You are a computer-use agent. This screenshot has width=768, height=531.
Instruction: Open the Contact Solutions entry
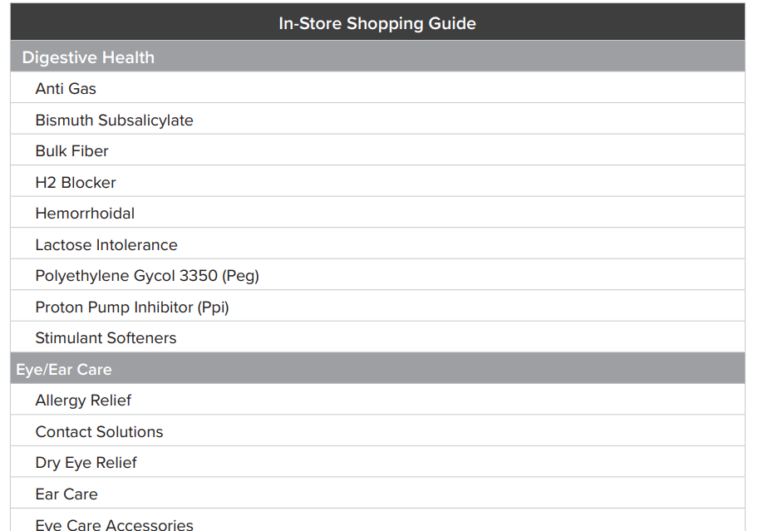[99, 432]
